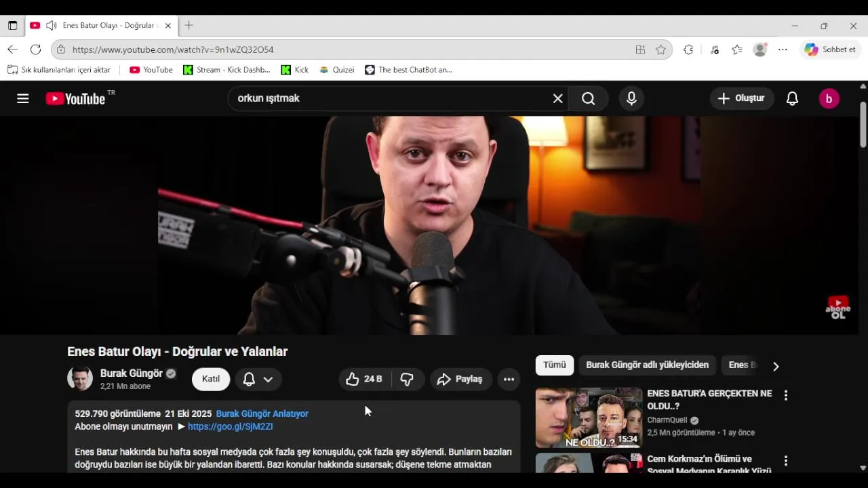
Task: Open browser profile icon
Action: click(x=760, y=49)
